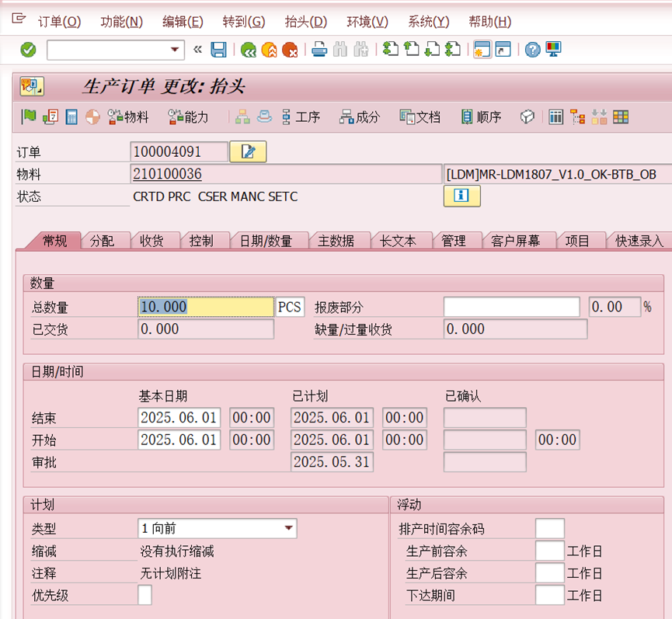Open the 环境 menu

tap(367, 22)
